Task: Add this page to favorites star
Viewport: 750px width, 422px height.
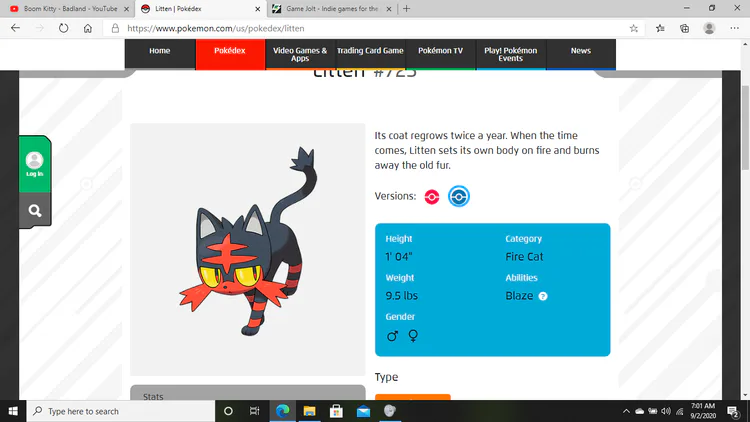Action: pyautogui.click(x=634, y=28)
